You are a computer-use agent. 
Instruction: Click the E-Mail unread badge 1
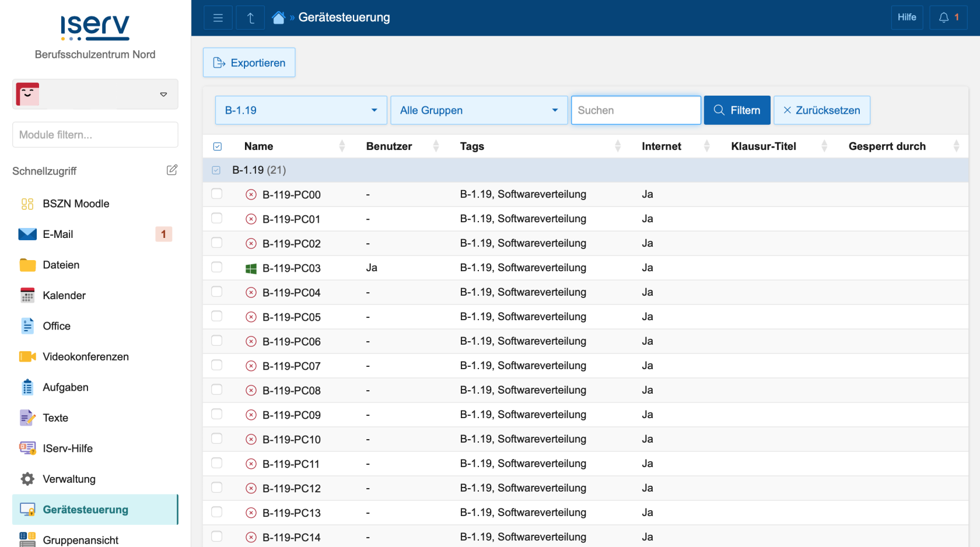tap(163, 234)
